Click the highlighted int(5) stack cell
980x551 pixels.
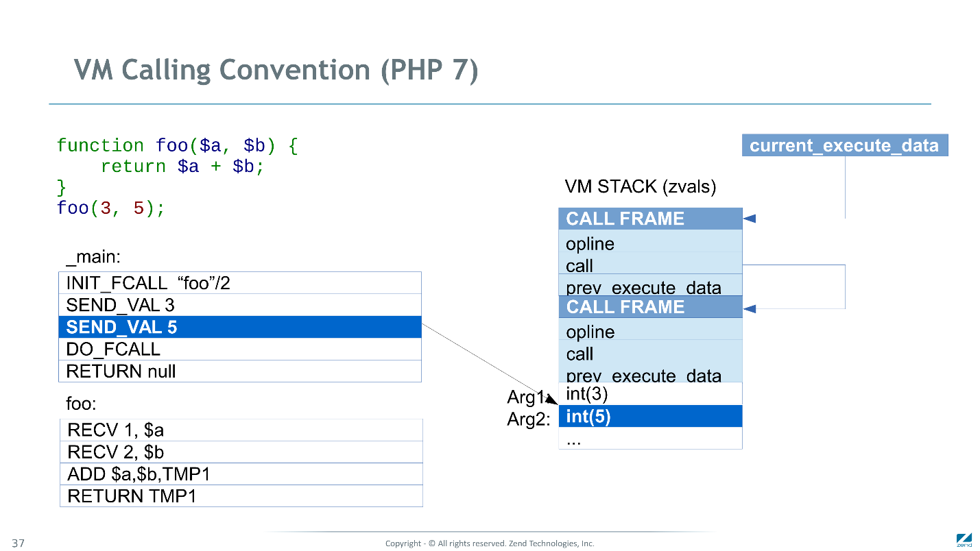point(650,416)
